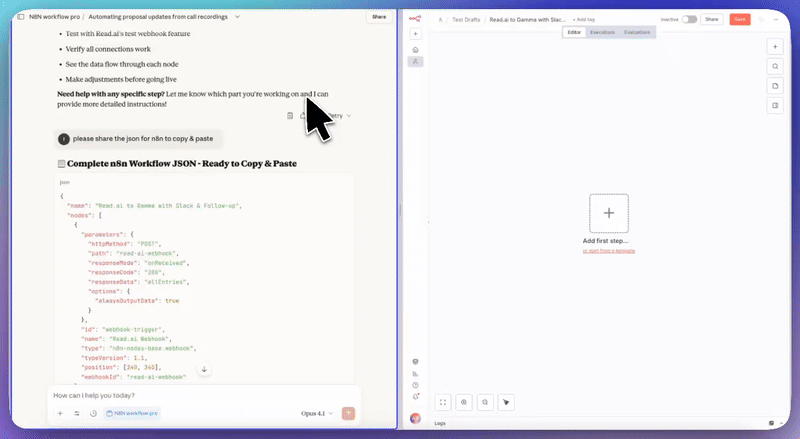The width and height of the screenshot is (800, 439).
Task: Click the fit-to-view canvas button
Action: pyautogui.click(x=443, y=402)
